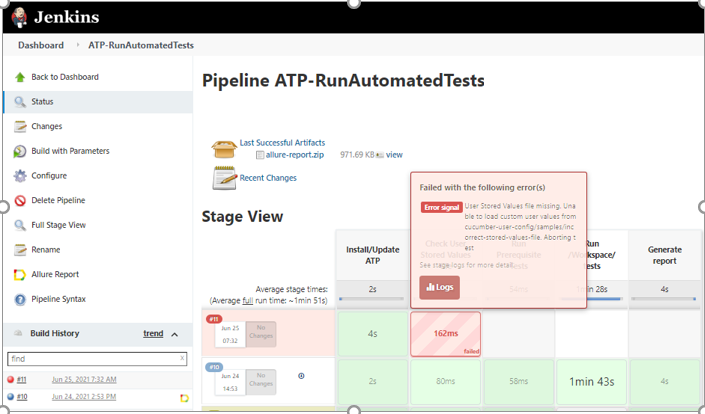The image size is (705, 414).
Task: Open Recent Changes link
Action: [x=268, y=178]
